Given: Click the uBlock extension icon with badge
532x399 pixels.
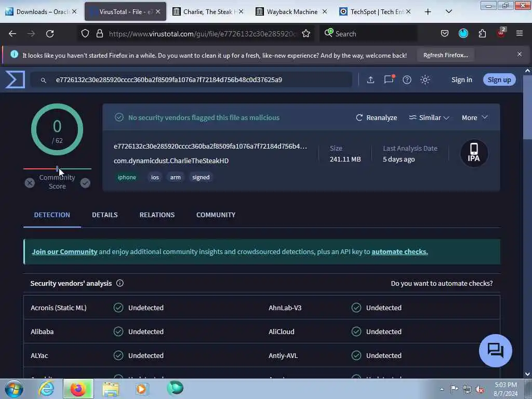Looking at the screenshot, I should 501,32.
